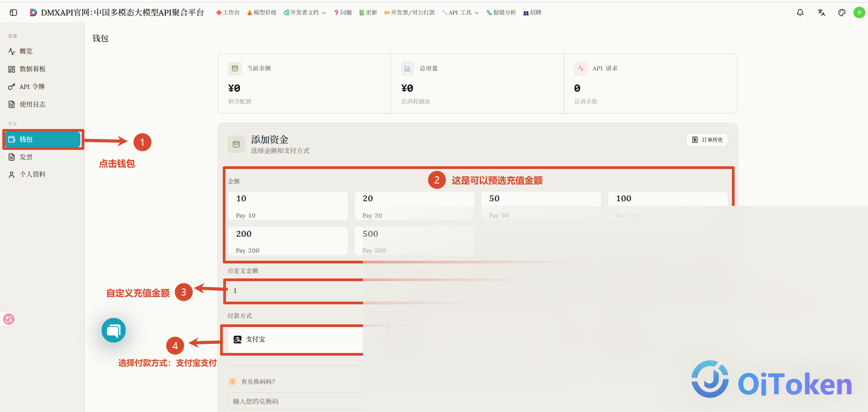
Task: Open 问题 in the top navigation
Action: point(343,13)
